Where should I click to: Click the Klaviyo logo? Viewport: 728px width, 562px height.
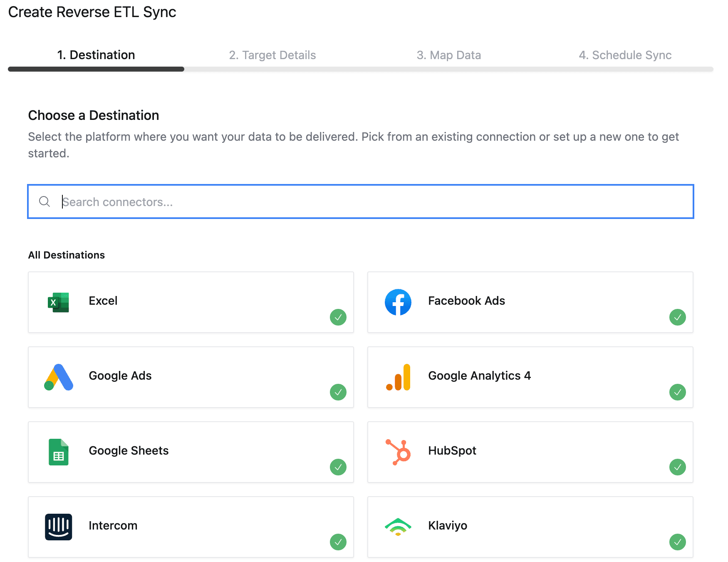(398, 527)
